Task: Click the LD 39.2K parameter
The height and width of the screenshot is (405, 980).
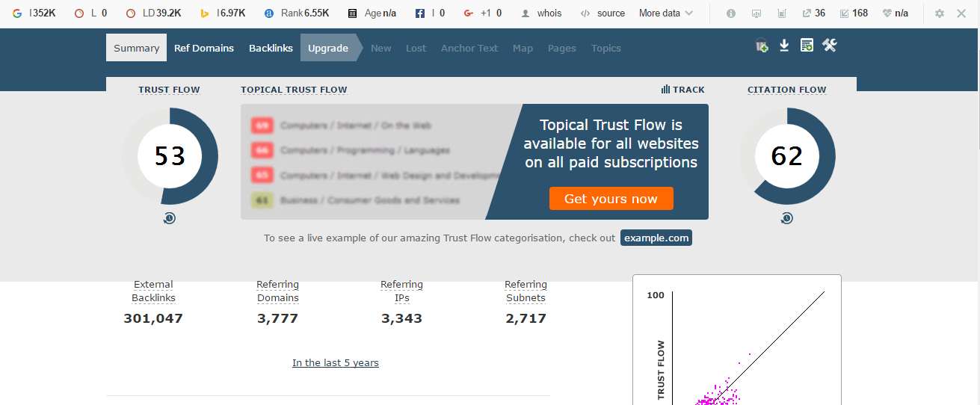Action: tap(153, 13)
